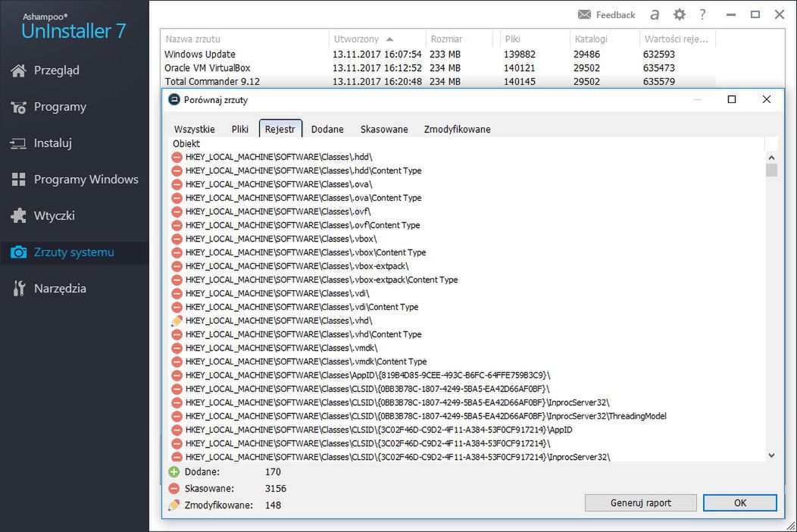Image resolution: width=797 pixels, height=532 pixels.
Task: Sort by Utworzony column header
Action: pos(377,39)
